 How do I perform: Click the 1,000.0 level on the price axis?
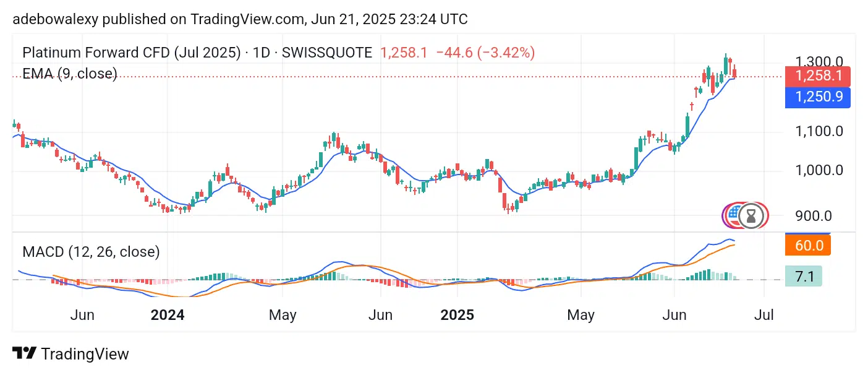pos(819,170)
